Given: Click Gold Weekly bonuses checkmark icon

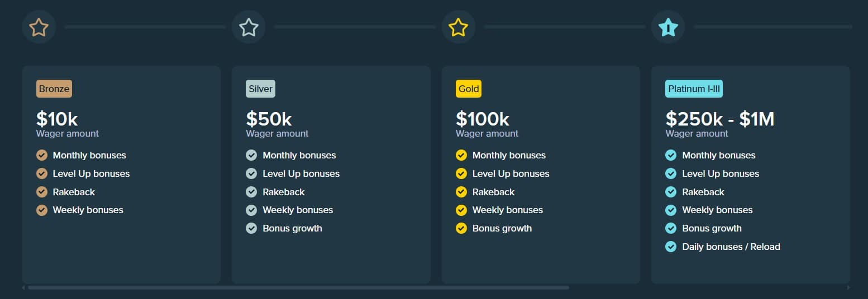Looking at the screenshot, I should pyautogui.click(x=461, y=210).
